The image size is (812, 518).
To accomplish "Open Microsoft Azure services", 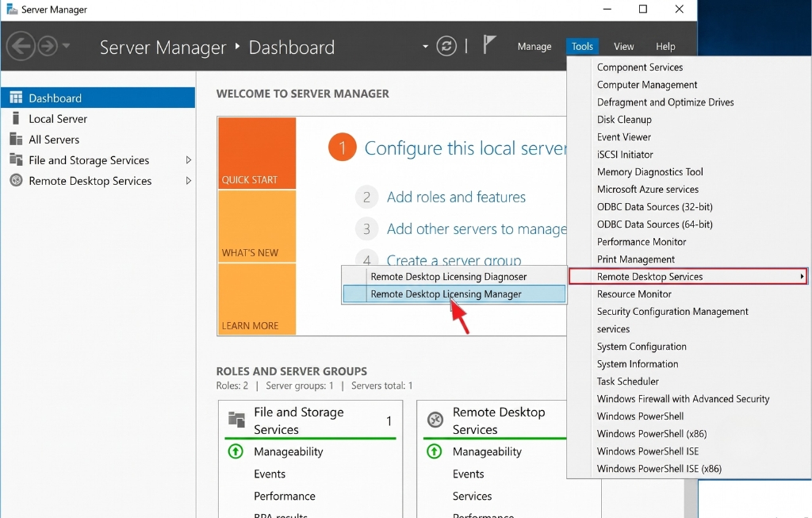I will (x=647, y=189).
